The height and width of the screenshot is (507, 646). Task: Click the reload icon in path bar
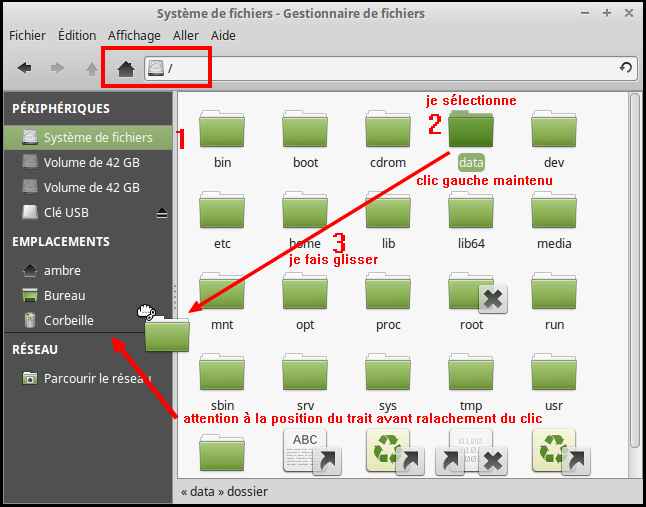625,68
